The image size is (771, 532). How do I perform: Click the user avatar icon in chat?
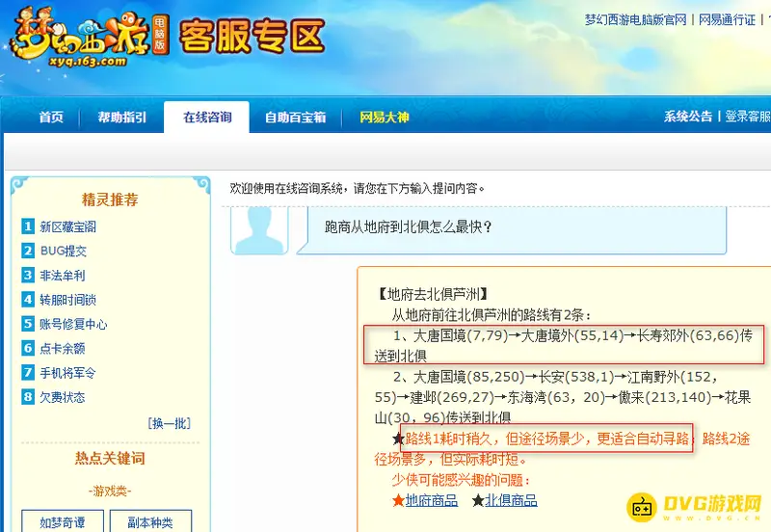pos(259,230)
